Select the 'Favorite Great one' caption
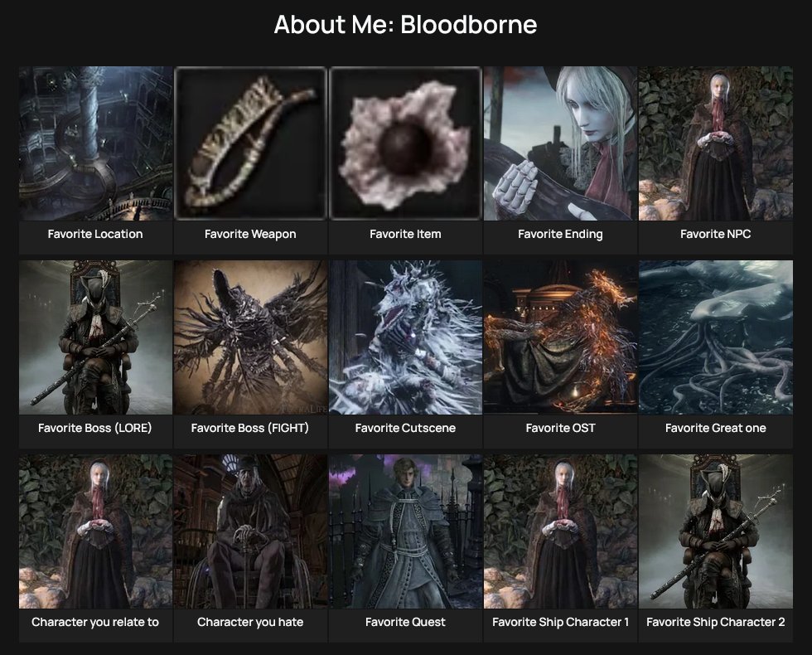 tap(716, 428)
